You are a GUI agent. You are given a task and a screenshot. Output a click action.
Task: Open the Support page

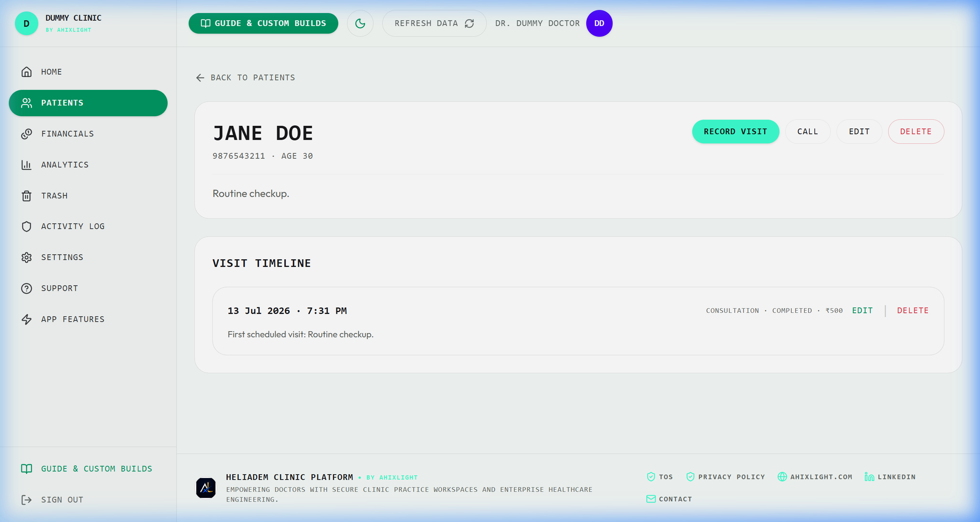click(x=88, y=288)
